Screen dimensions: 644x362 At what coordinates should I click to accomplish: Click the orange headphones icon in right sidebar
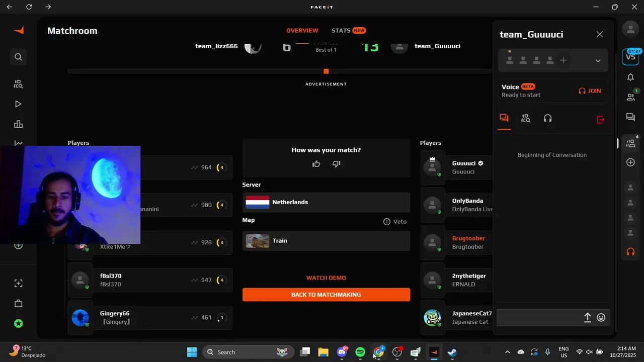[630, 251]
